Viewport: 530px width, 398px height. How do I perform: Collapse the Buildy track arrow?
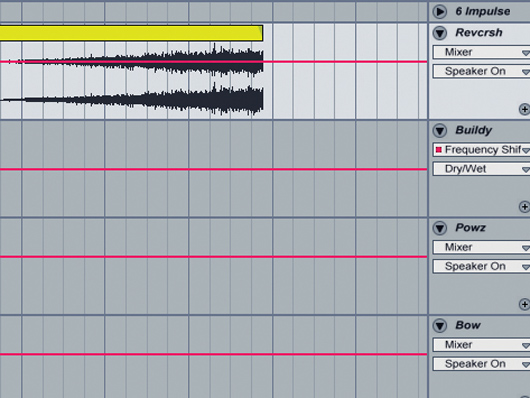[x=440, y=131]
